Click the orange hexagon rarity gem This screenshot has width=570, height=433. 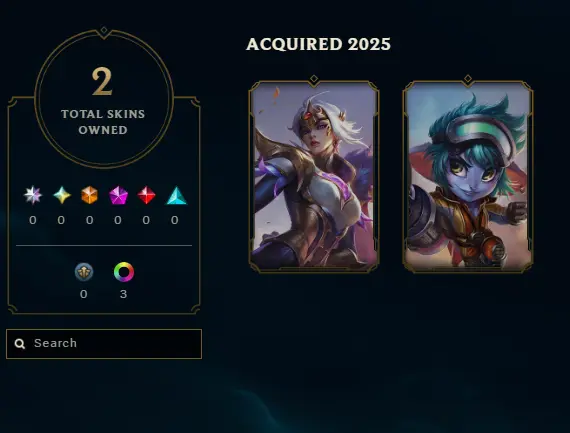coord(89,195)
